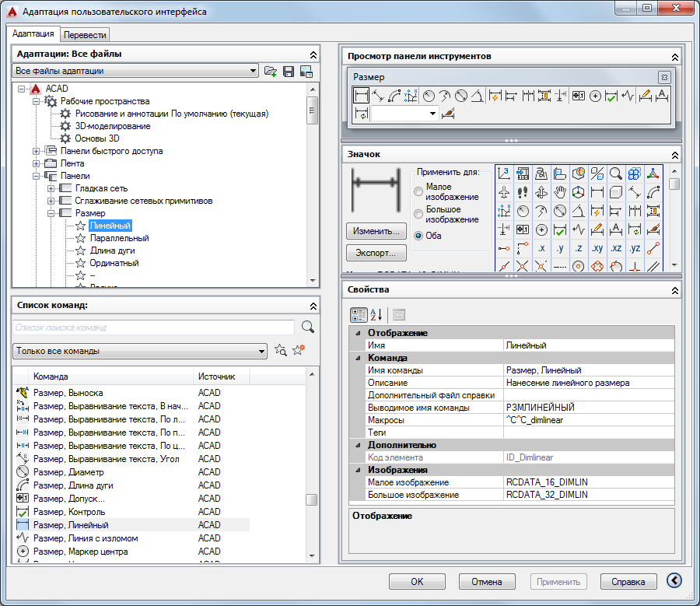This screenshot has width=700, height=606.
Task: Click the open customization file folder icon
Action: (x=270, y=71)
